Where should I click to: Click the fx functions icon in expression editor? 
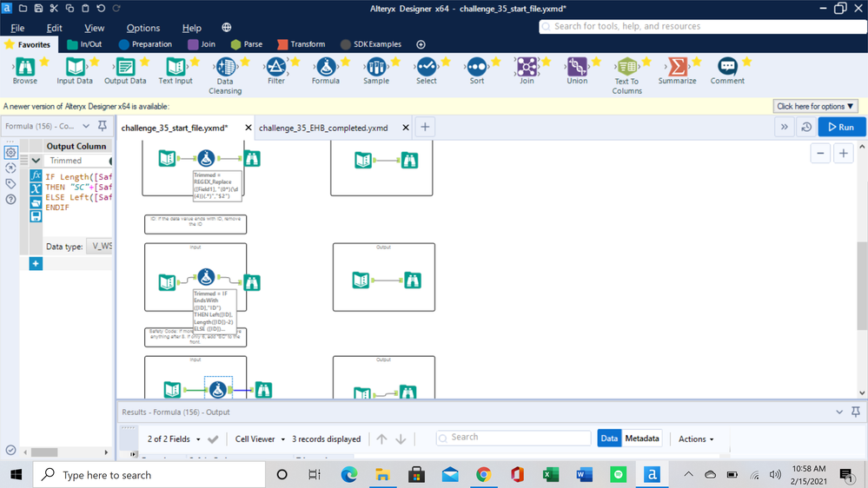coord(36,175)
